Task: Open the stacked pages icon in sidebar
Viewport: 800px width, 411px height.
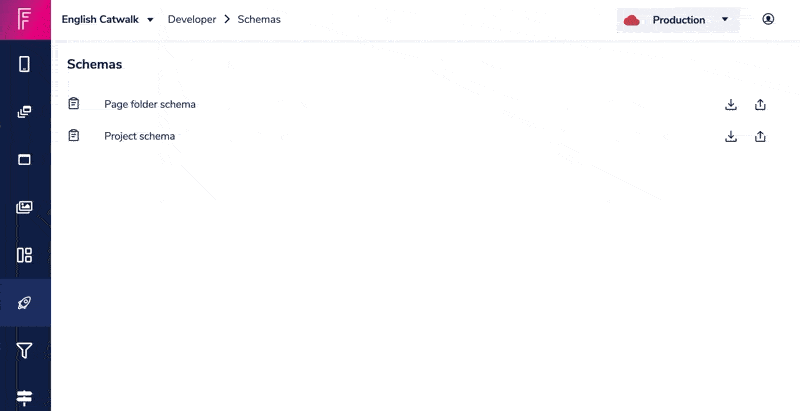Action: click(24, 112)
